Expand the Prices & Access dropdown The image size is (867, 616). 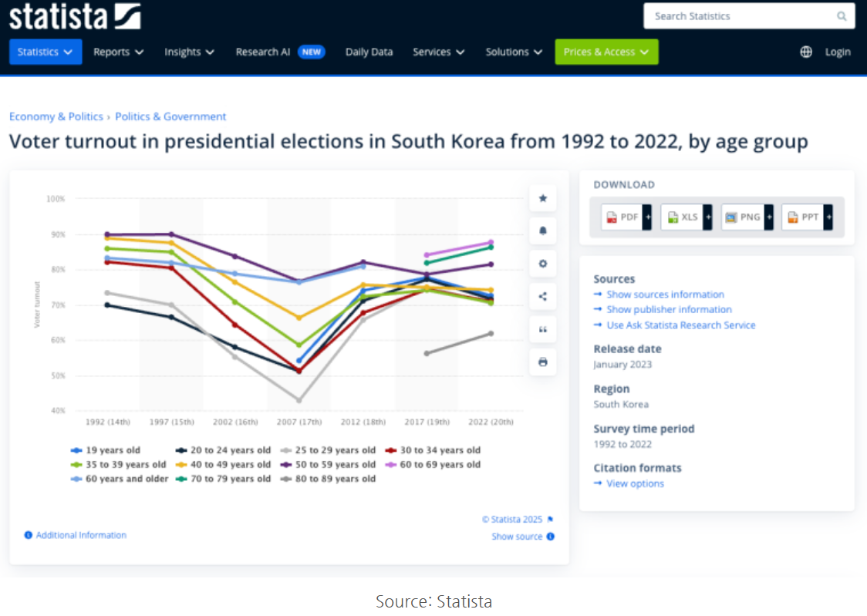(x=606, y=52)
